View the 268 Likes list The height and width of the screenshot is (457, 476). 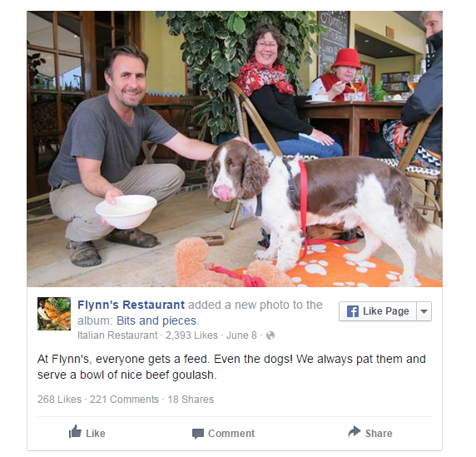pyautogui.click(x=60, y=400)
